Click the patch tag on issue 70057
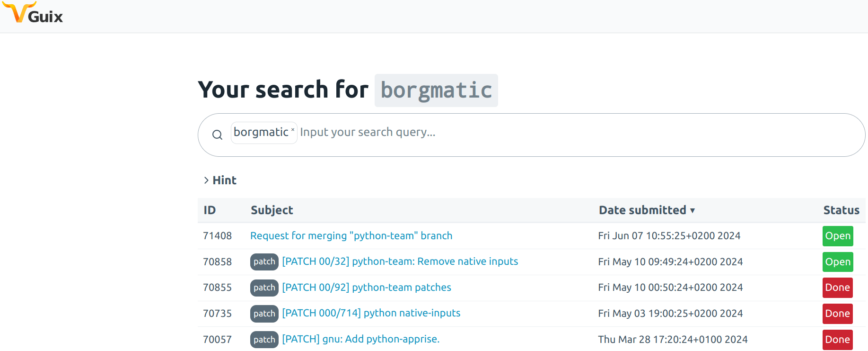This screenshot has height=351, width=868. point(264,340)
